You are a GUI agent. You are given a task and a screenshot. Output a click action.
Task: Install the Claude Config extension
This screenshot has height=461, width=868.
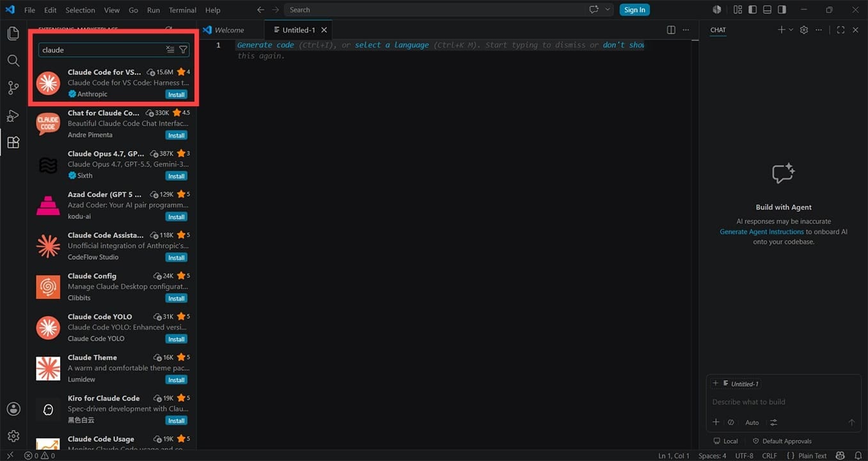(x=176, y=298)
